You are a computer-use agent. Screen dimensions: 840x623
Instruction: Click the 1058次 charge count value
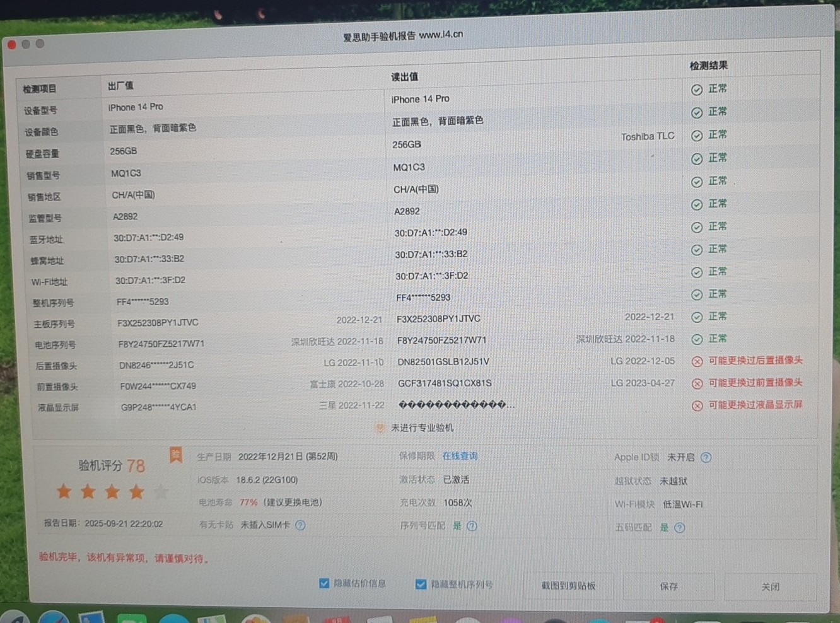click(458, 503)
